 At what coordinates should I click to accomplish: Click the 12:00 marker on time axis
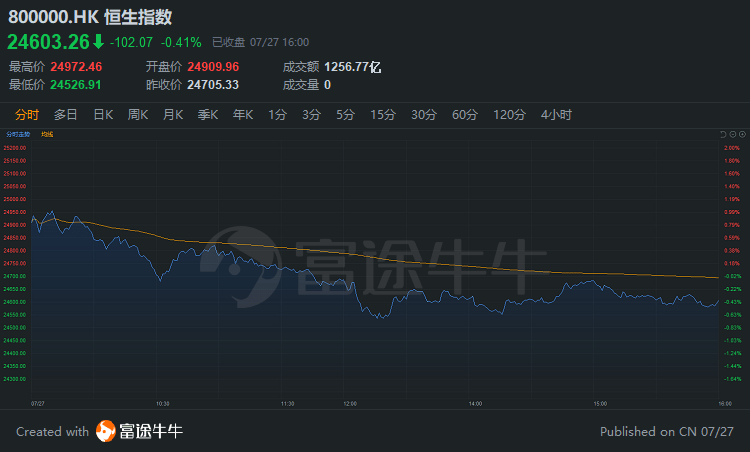click(349, 402)
